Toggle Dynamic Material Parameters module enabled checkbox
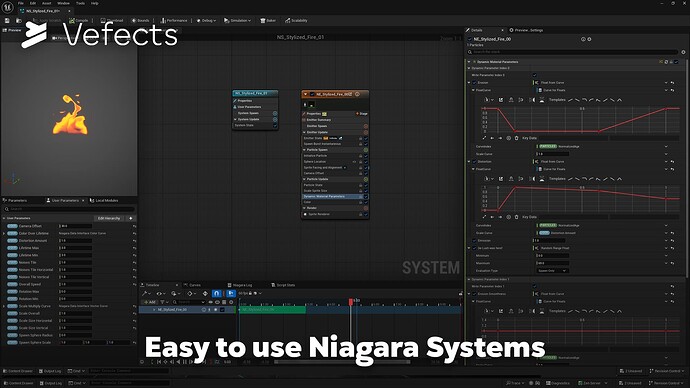 [x=676, y=62]
